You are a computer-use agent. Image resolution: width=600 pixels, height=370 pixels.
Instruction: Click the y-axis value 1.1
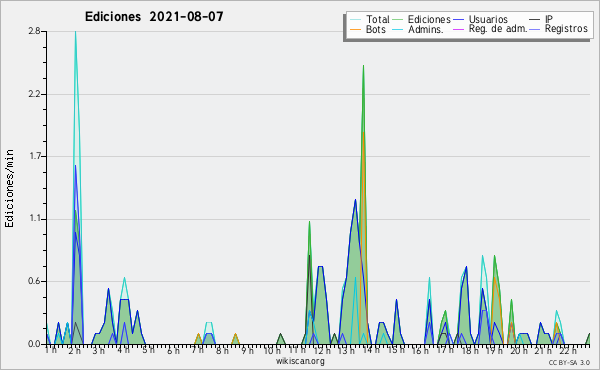tap(35, 219)
